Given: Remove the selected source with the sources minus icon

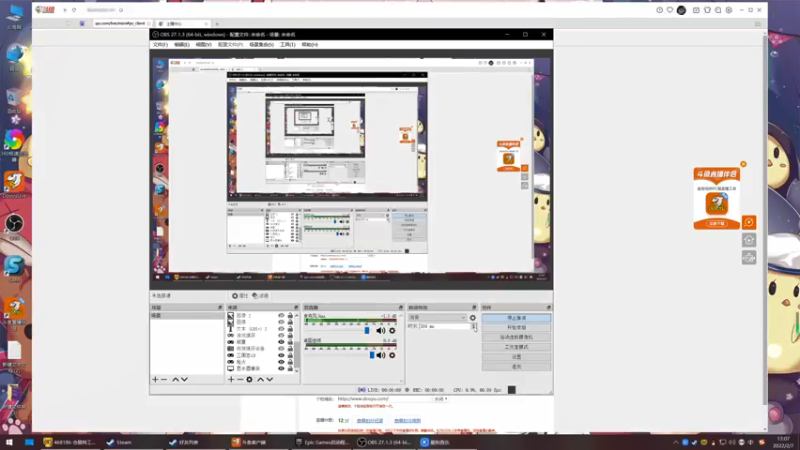Looking at the screenshot, I should click(x=240, y=379).
